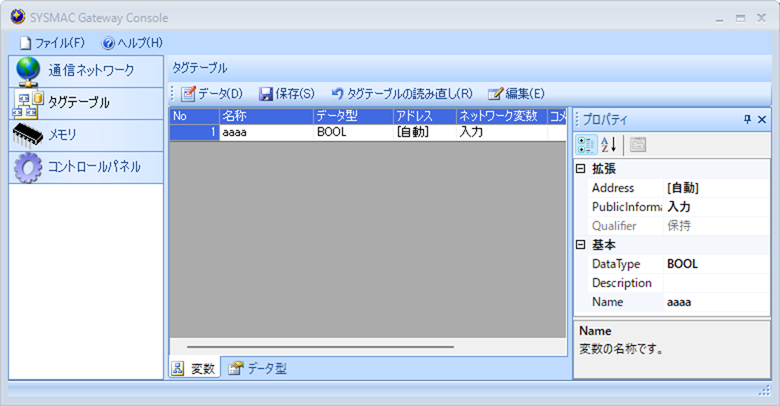The height and width of the screenshot is (406, 780).
Task: Close the プロパティ panel
Action: pos(762,119)
